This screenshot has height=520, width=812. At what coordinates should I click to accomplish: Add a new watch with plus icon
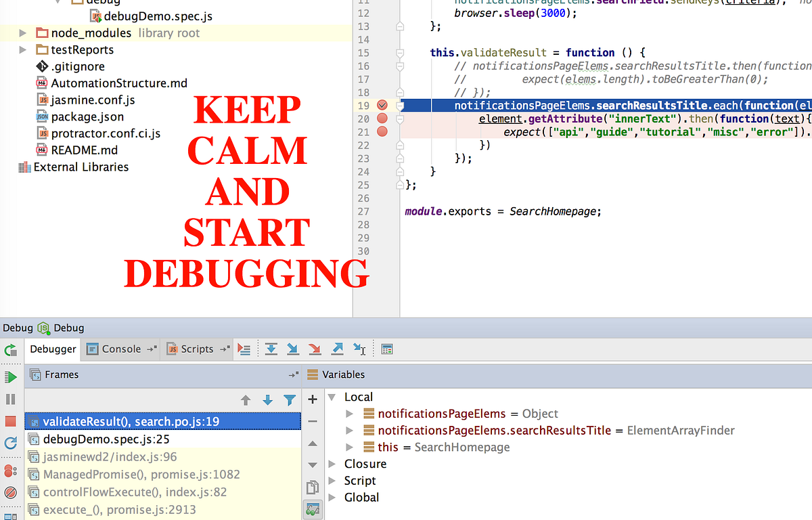click(x=313, y=399)
